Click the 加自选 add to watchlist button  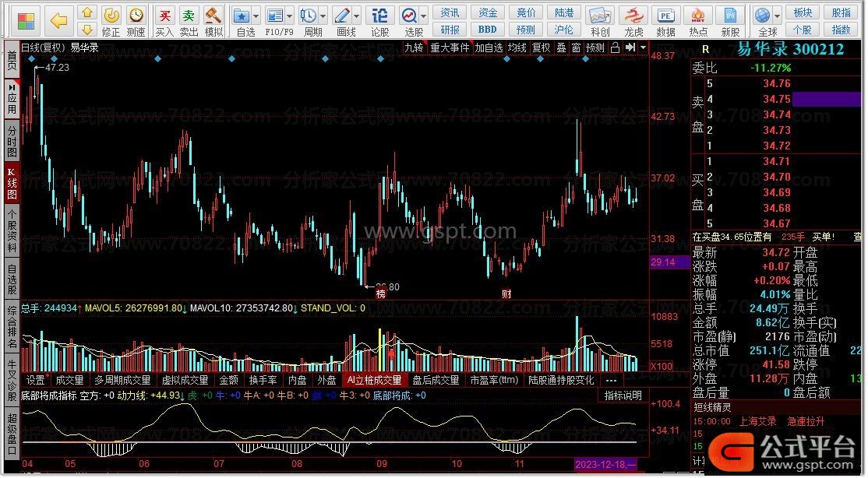pos(489,47)
